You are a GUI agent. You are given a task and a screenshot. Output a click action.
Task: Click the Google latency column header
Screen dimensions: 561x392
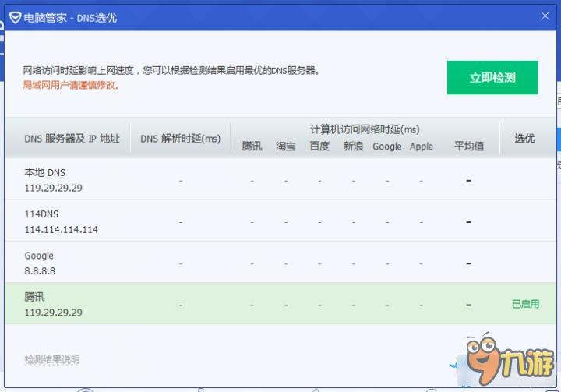[387, 147]
